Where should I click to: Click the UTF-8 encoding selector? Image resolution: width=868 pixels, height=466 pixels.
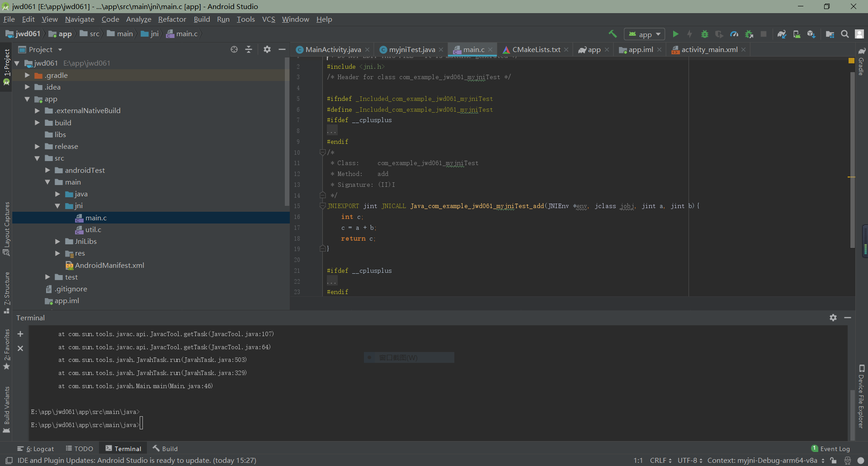690,460
